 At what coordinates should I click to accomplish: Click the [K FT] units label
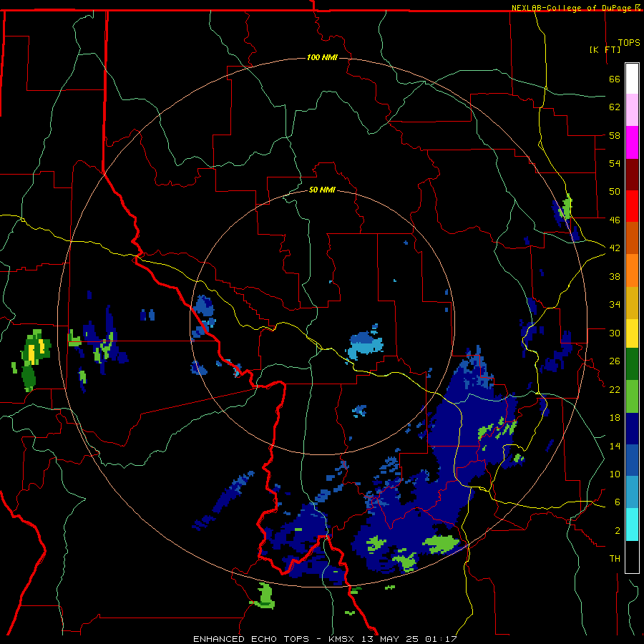click(605, 49)
